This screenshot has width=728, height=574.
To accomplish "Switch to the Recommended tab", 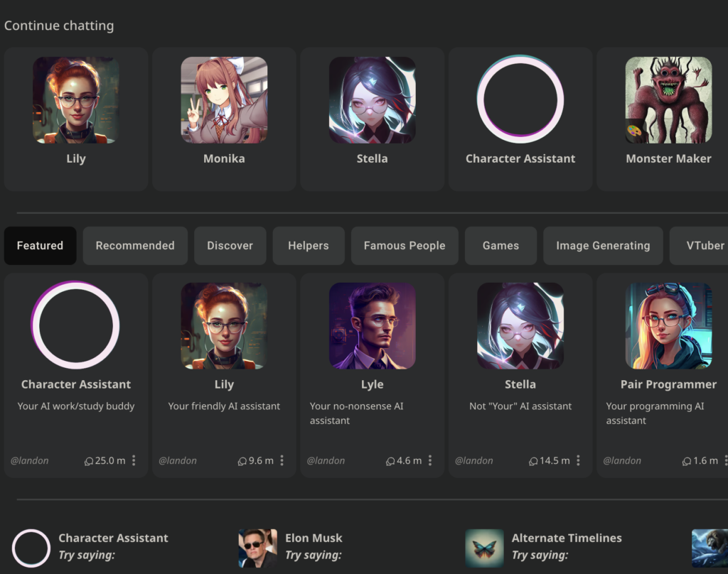I will (x=135, y=246).
